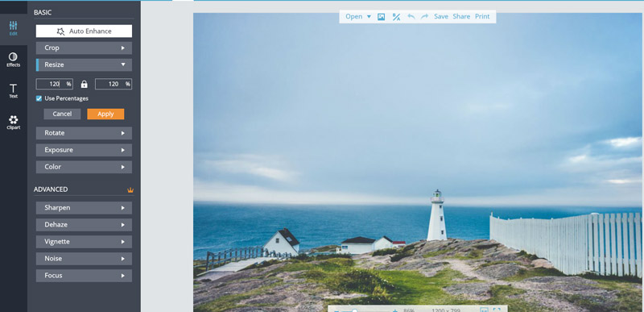This screenshot has height=312, width=644.
Task: Expand the Rotate section
Action: pyautogui.click(x=84, y=133)
